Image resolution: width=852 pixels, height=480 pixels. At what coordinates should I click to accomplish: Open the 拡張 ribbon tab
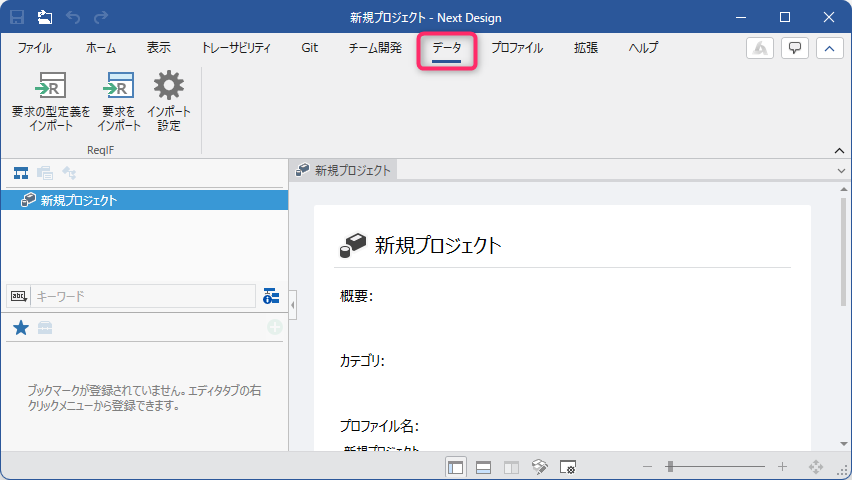coord(586,48)
